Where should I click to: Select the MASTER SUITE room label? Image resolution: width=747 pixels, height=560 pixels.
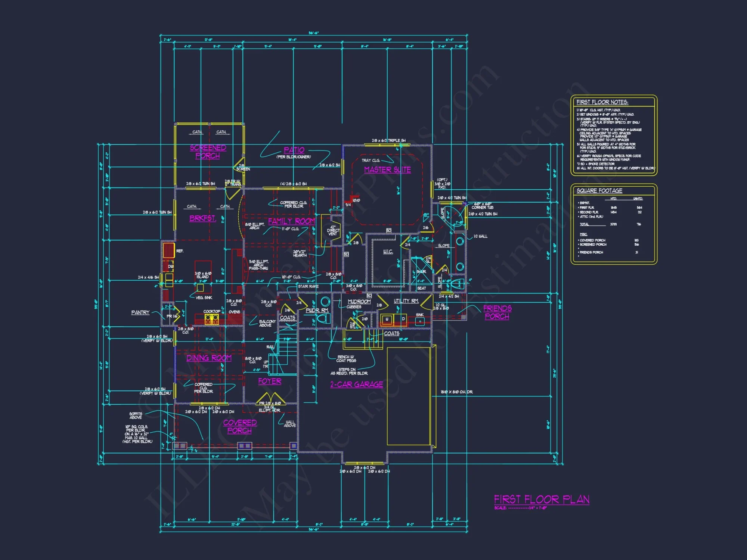(387, 170)
